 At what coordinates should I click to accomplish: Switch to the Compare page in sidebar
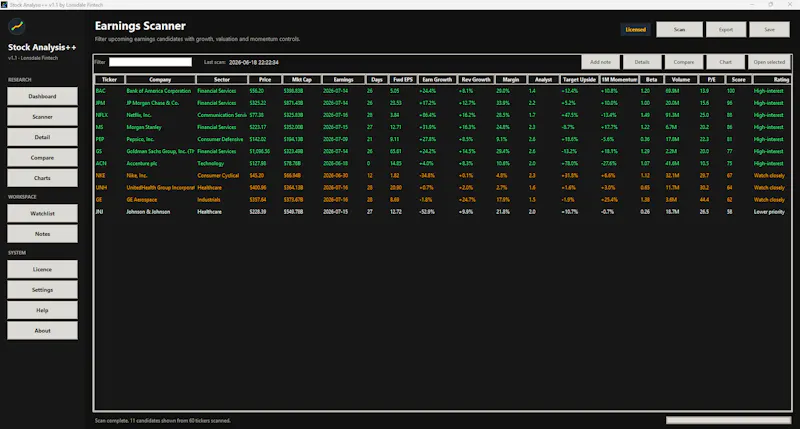42,158
